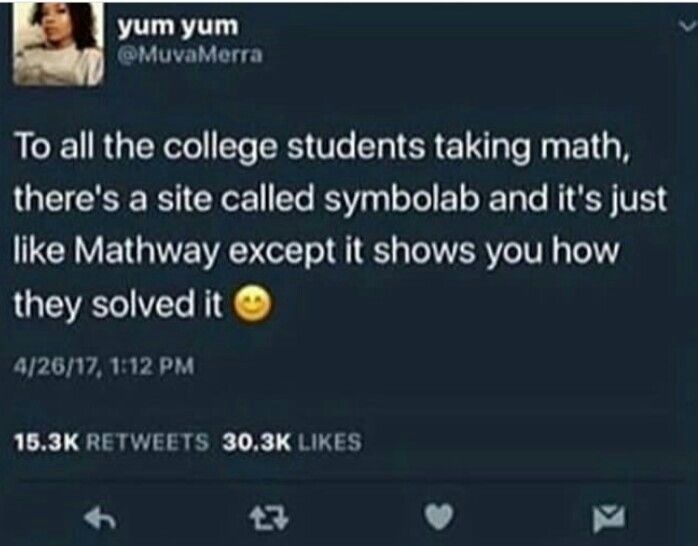
Task: View the 15.3K count of retweets
Action: [x=47, y=442]
